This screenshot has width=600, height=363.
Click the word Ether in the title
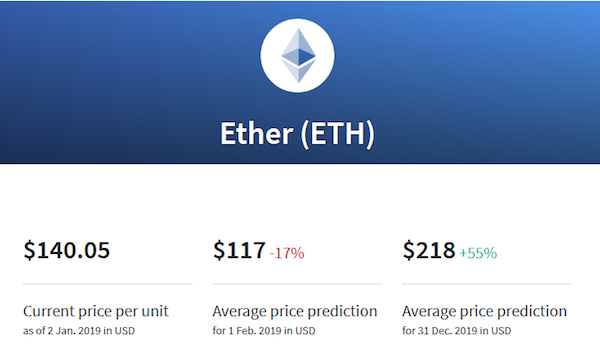(257, 133)
